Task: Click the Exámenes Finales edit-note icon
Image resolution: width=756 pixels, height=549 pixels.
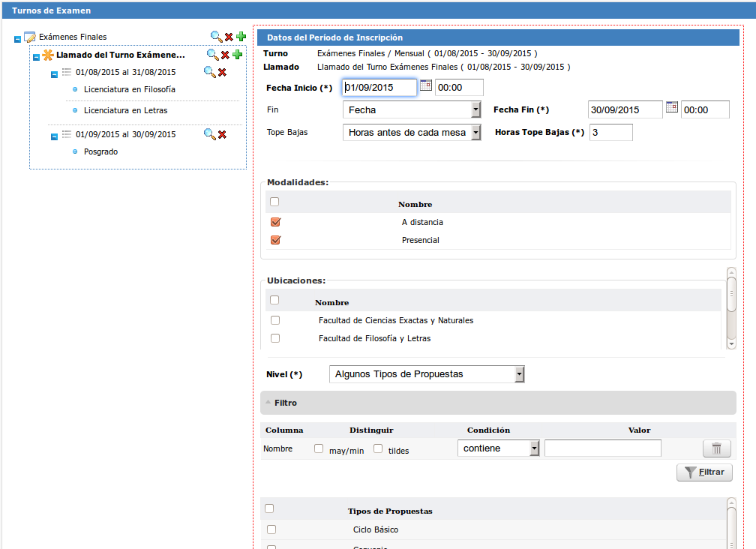Action: point(30,37)
